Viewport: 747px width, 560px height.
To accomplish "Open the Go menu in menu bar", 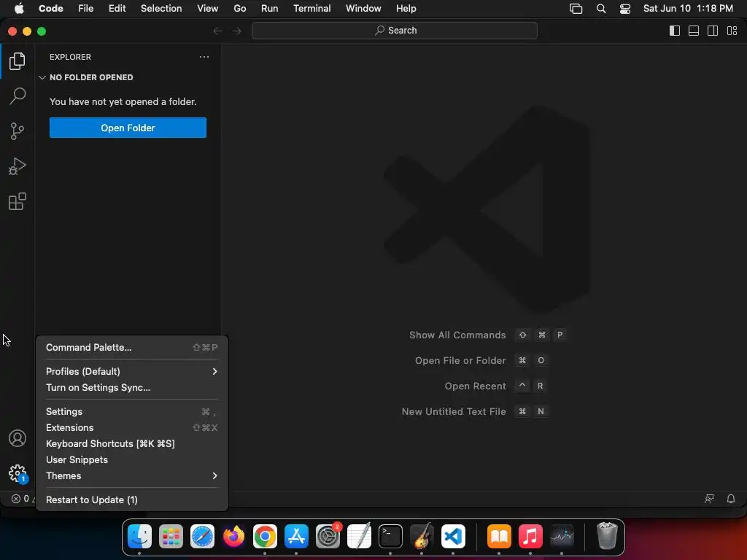I will pyautogui.click(x=239, y=9).
